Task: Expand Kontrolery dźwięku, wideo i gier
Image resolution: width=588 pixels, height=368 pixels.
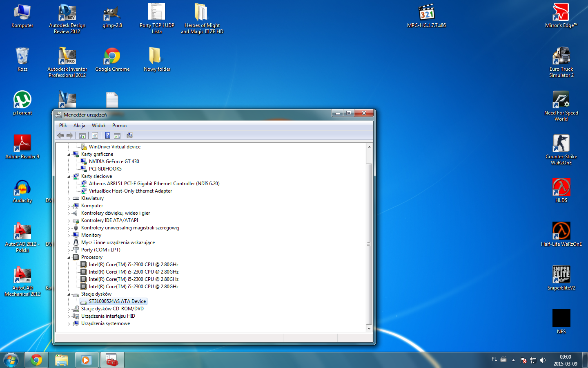Action: tap(69, 213)
